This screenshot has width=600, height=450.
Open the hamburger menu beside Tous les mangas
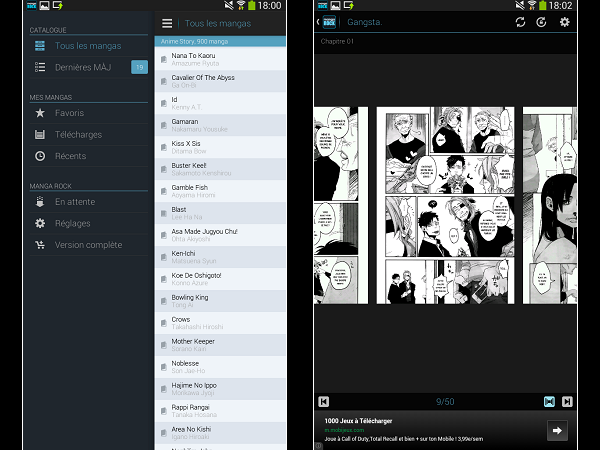pos(167,23)
